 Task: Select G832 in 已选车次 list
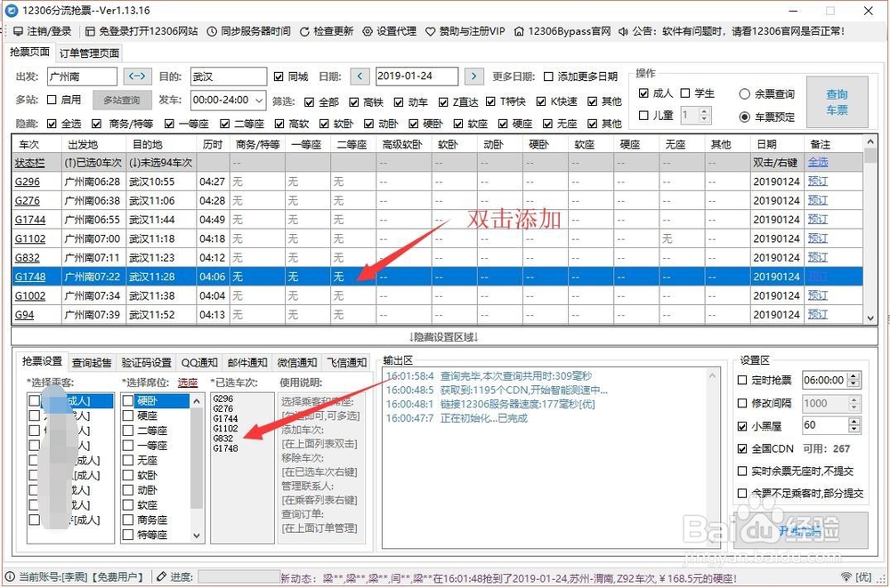[x=223, y=439]
